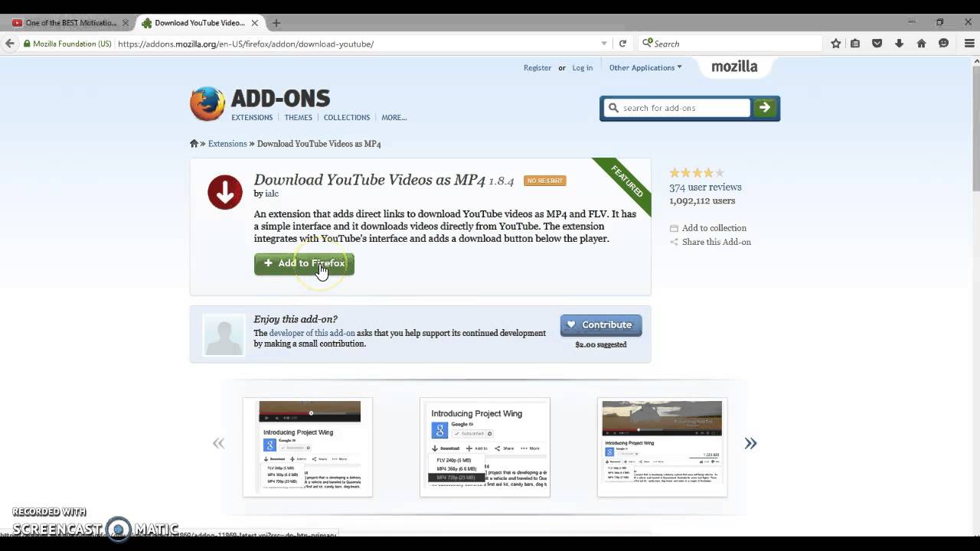The image size is (980, 551).
Task: Click the 1,092,112 users text
Action: [702, 201]
